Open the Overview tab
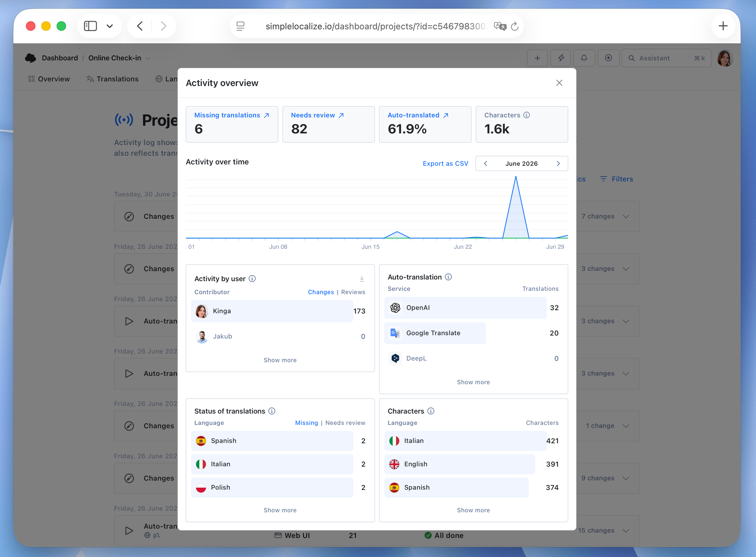Image resolution: width=756 pixels, height=557 pixels. tap(49, 79)
